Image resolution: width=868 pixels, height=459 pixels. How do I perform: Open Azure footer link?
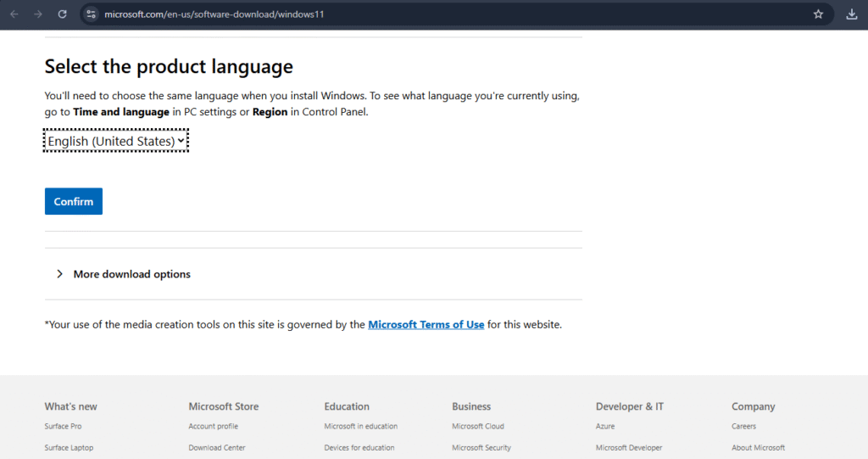tap(605, 426)
